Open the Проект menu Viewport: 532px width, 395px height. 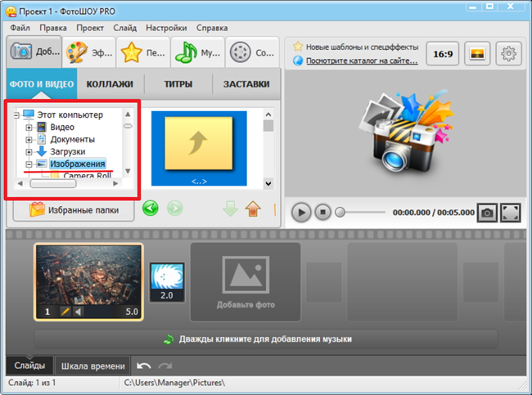(x=90, y=28)
